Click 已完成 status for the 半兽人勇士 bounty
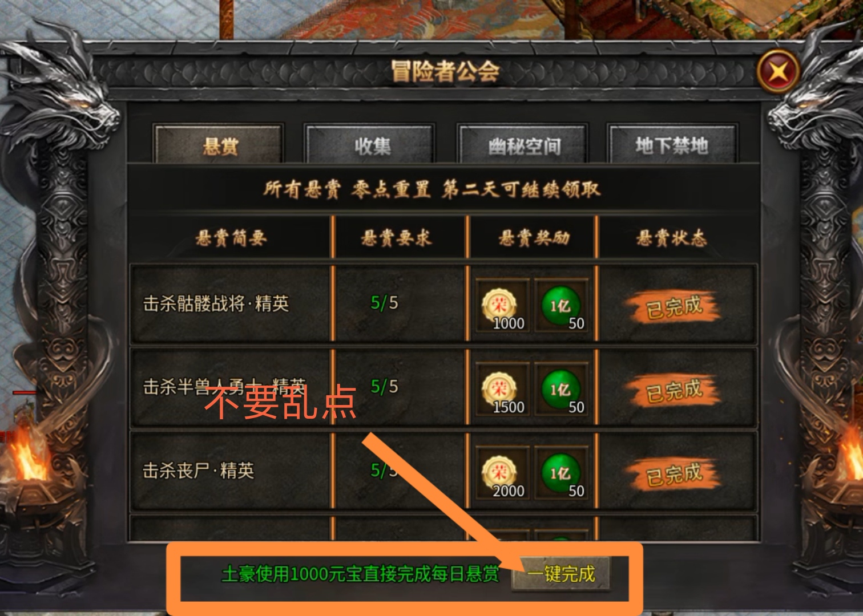 pos(674,391)
